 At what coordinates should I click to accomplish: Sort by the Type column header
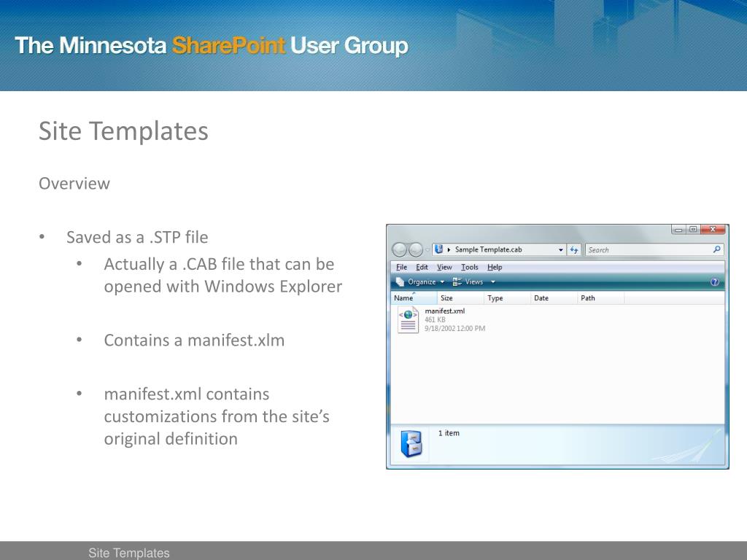coord(508,298)
